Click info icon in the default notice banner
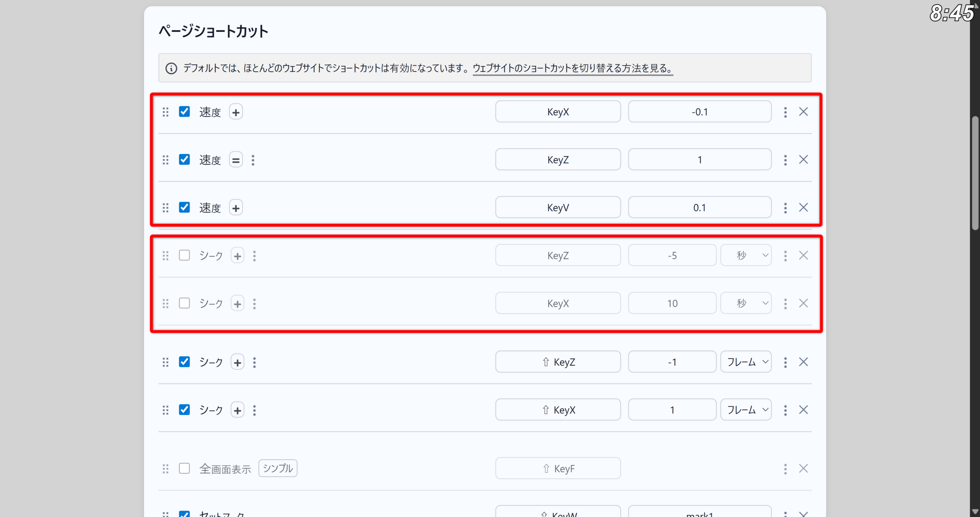The width and height of the screenshot is (980, 517). [171, 69]
